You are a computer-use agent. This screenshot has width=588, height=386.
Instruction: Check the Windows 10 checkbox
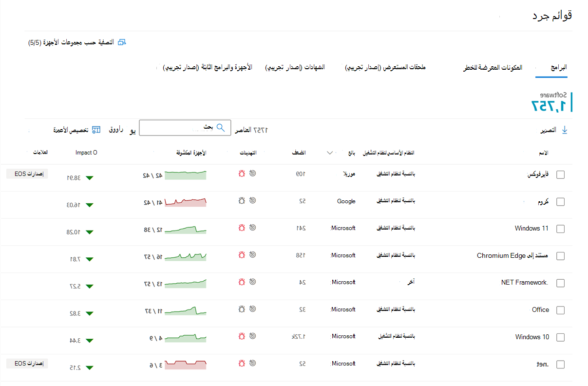560,337
